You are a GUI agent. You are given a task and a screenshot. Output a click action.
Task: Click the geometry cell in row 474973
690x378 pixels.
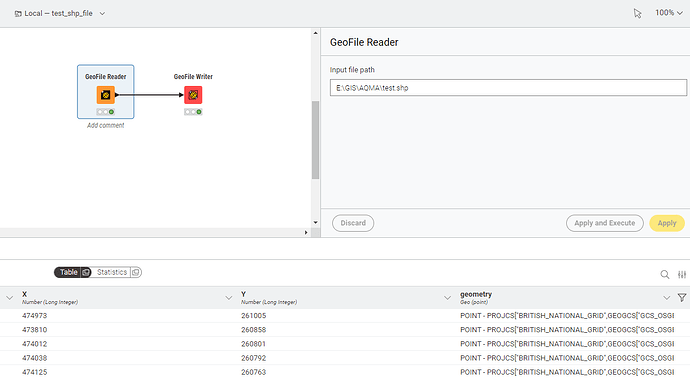point(567,316)
